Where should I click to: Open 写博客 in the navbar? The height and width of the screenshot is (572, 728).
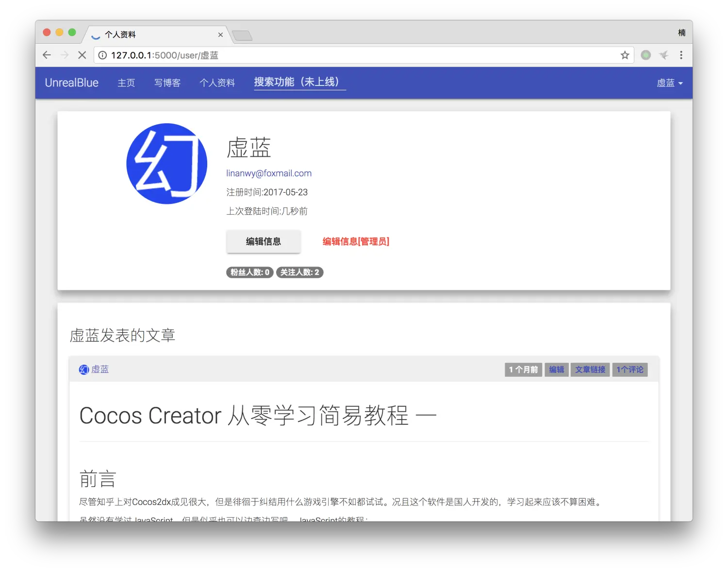167,83
